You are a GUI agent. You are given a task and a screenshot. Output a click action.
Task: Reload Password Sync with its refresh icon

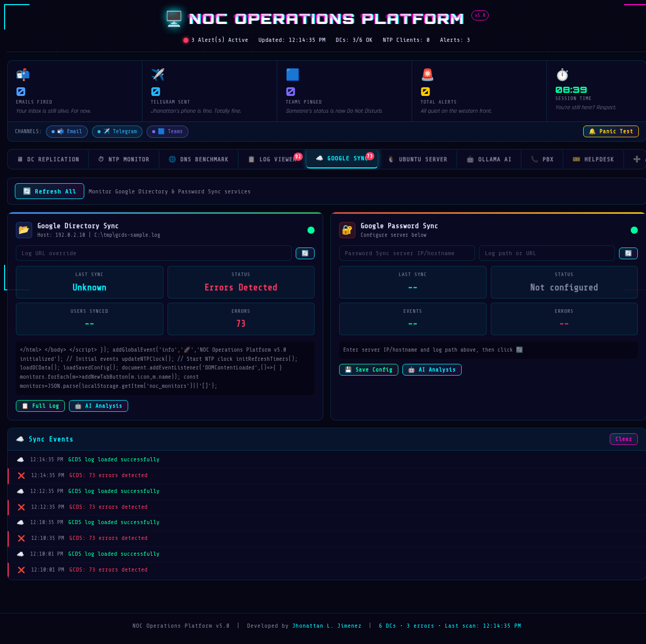click(x=628, y=253)
